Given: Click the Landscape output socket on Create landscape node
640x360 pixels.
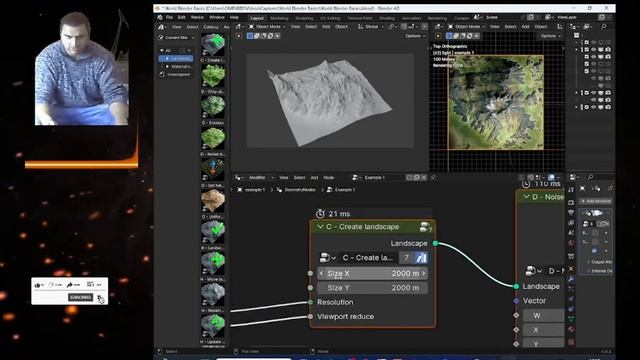Looking at the screenshot, I should 436,243.
